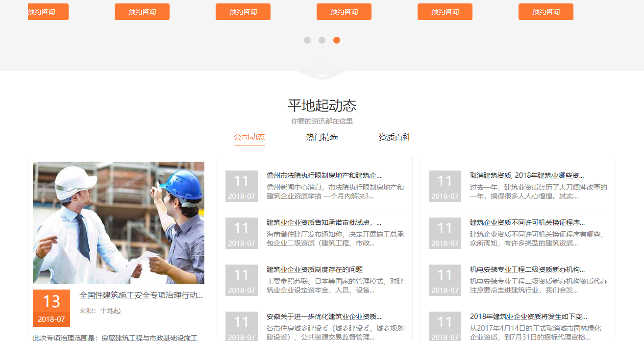Click the leftmost 预约咨询 button
This screenshot has width=644, height=341.
pyautogui.click(x=48, y=11)
